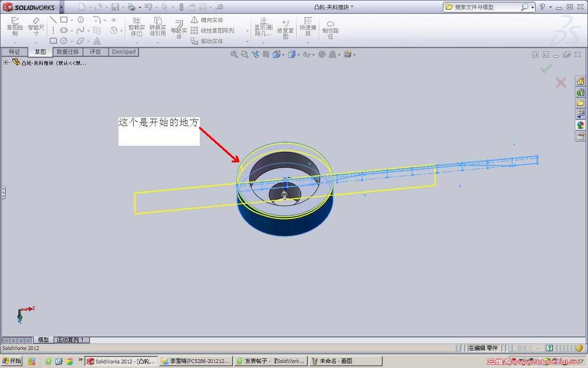This screenshot has height=368, width=588.
Task: Click Zoom to Area in view toolbar
Action: click(244, 54)
